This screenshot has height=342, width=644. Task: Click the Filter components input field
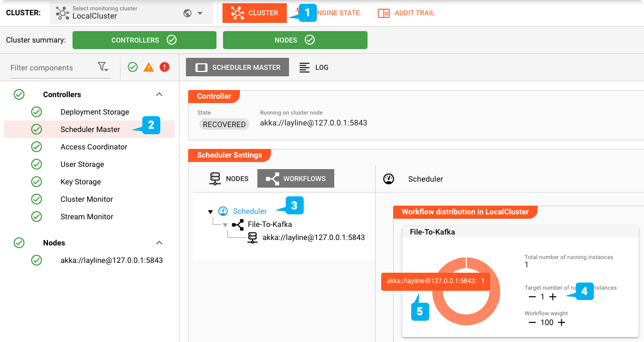pos(49,67)
